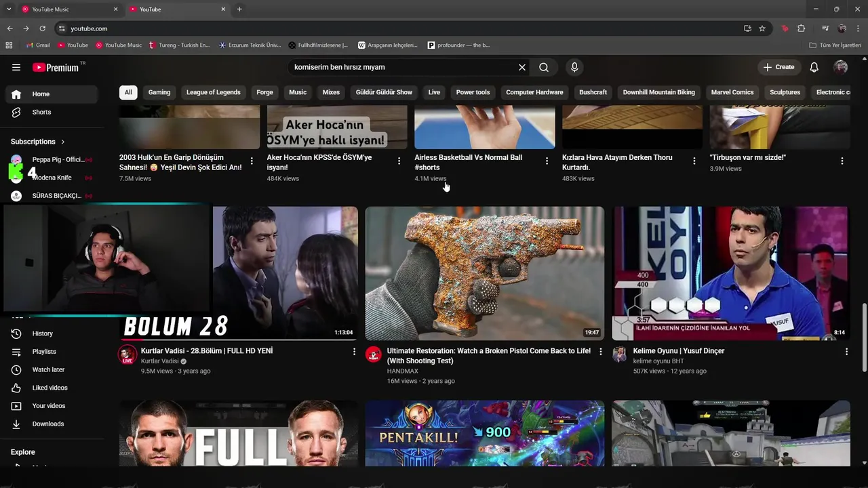Select the Forge filter chip
This screenshot has width=868, height=488.
(x=265, y=92)
